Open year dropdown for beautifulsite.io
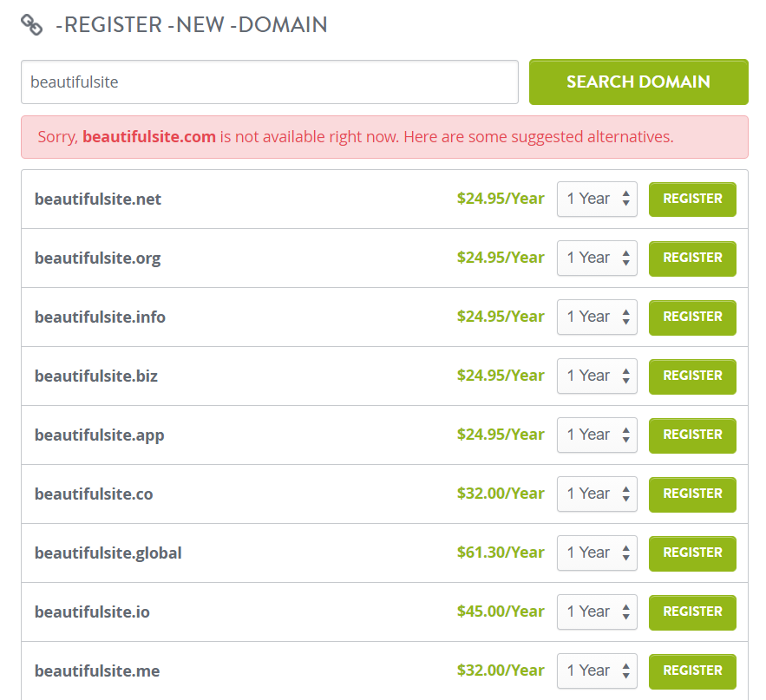Image resolution: width=766 pixels, height=700 pixels. tap(597, 612)
